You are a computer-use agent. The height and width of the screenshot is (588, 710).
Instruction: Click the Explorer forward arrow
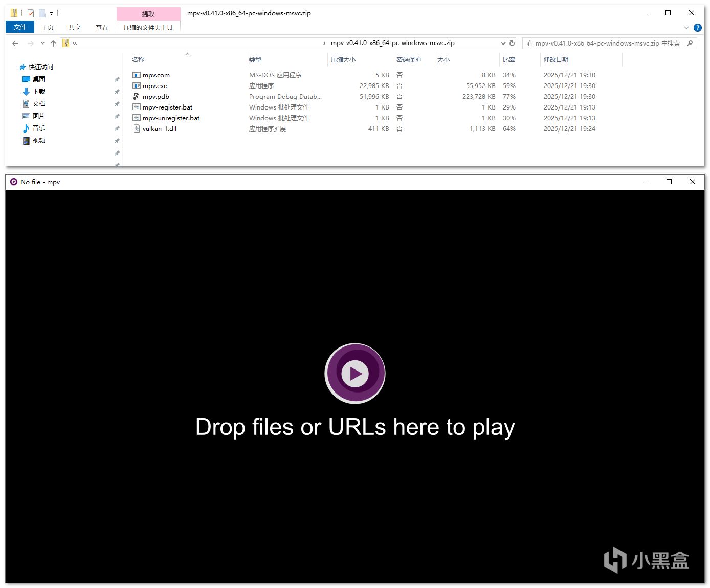point(31,43)
